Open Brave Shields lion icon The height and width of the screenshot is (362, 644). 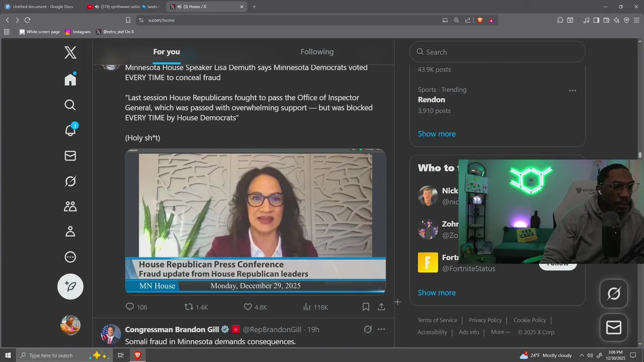tap(479, 20)
